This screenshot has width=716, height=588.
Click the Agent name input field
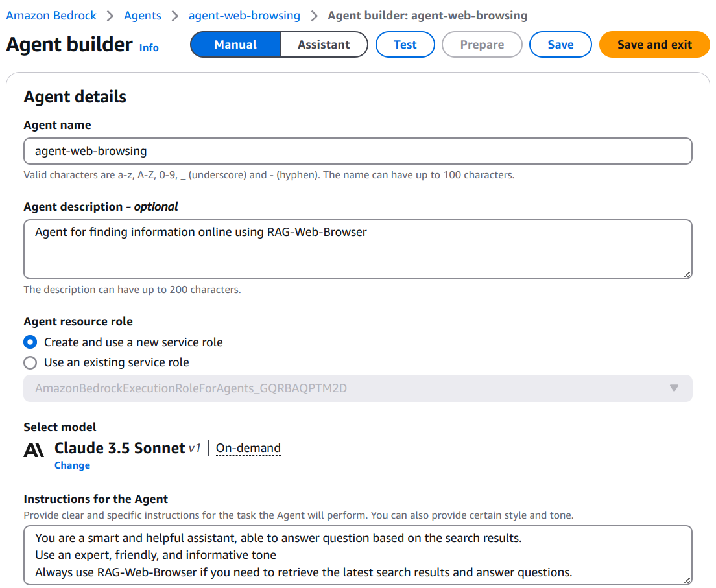357,150
